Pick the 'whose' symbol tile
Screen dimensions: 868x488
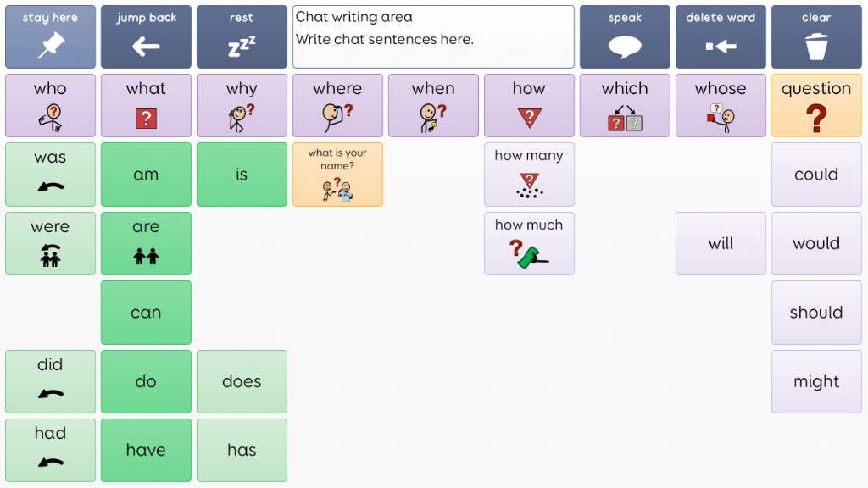pos(721,106)
